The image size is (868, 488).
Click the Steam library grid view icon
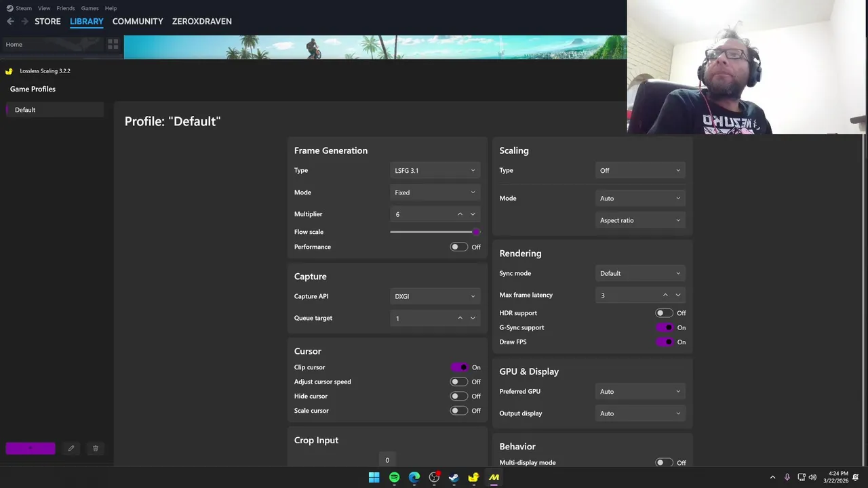coord(113,44)
